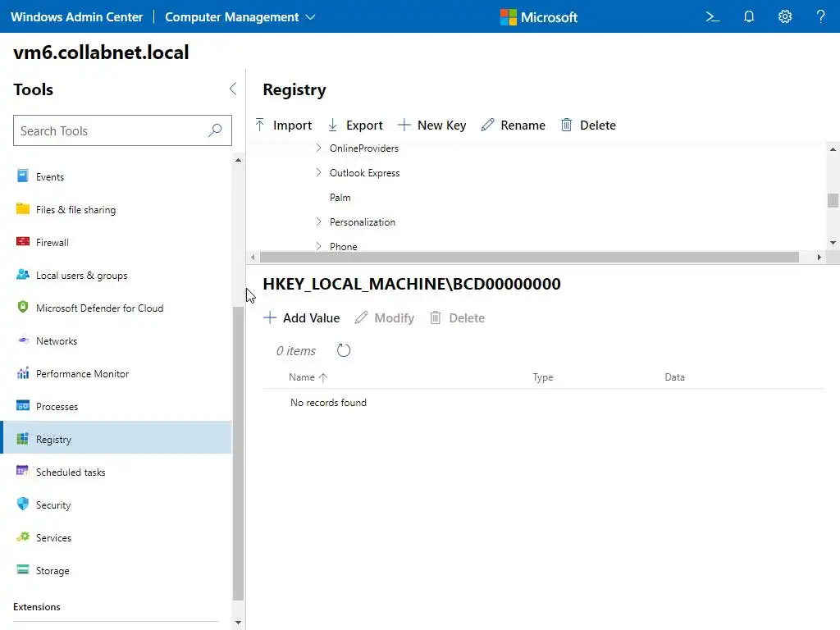
Task: Open the PowerShell console icon
Action: (713, 17)
